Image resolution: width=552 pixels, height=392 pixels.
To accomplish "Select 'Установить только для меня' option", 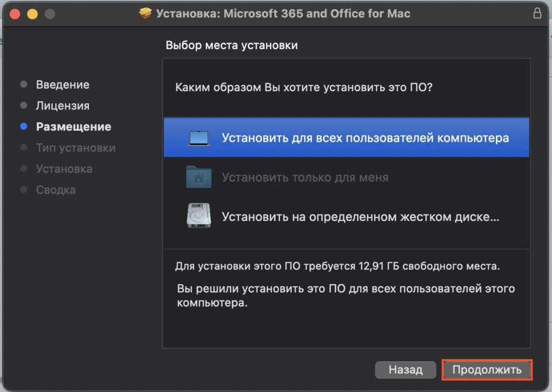I will coord(347,177).
